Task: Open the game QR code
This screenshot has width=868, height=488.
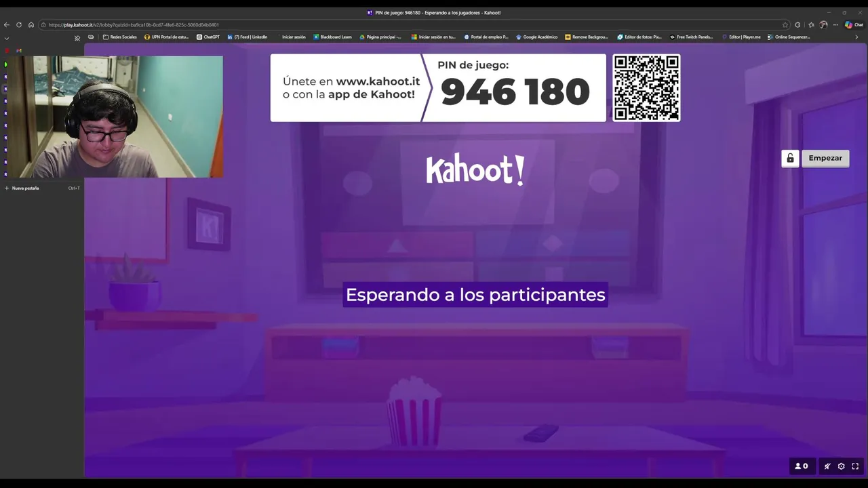Action: 646,88
